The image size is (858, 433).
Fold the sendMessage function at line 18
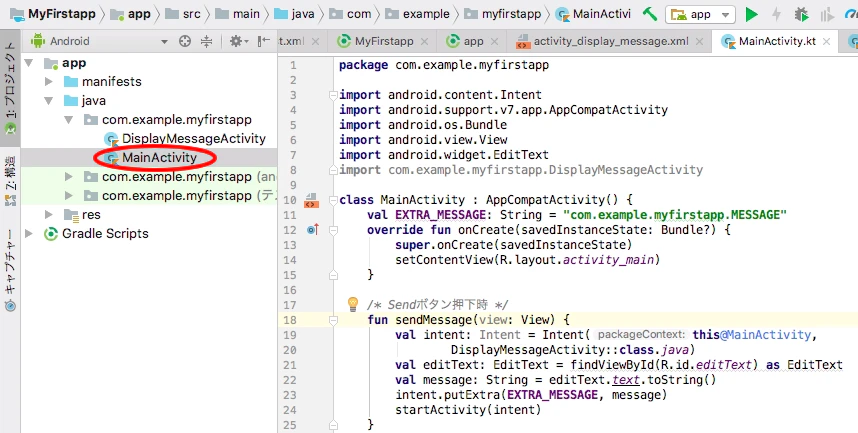pos(333,320)
